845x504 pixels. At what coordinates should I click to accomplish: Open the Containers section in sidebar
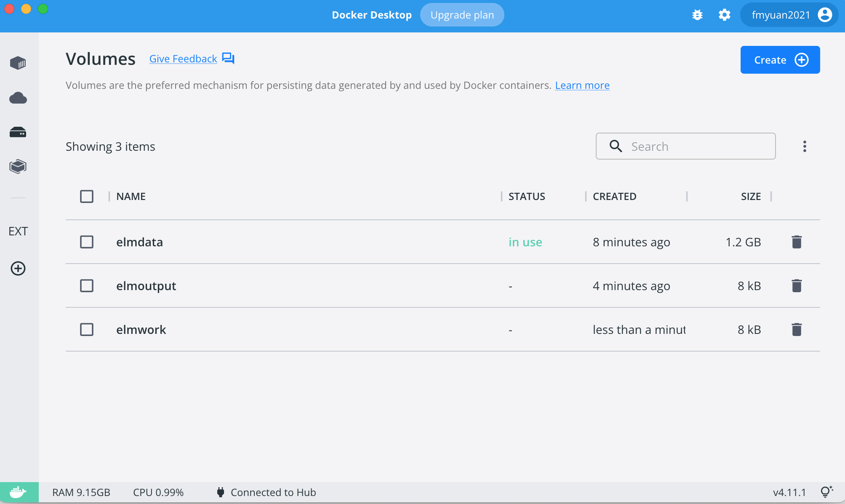point(18,63)
